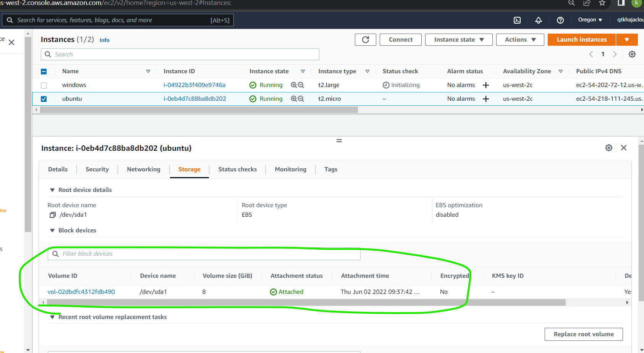Zoom out on the ubuntu instance state
644x353 pixels.
[x=301, y=99]
